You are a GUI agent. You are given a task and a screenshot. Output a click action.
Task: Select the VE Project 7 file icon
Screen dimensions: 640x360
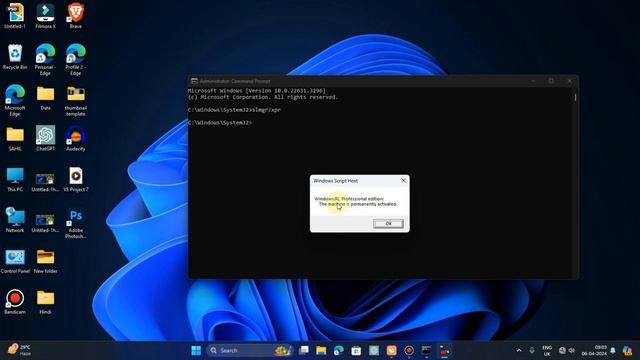tap(76, 180)
